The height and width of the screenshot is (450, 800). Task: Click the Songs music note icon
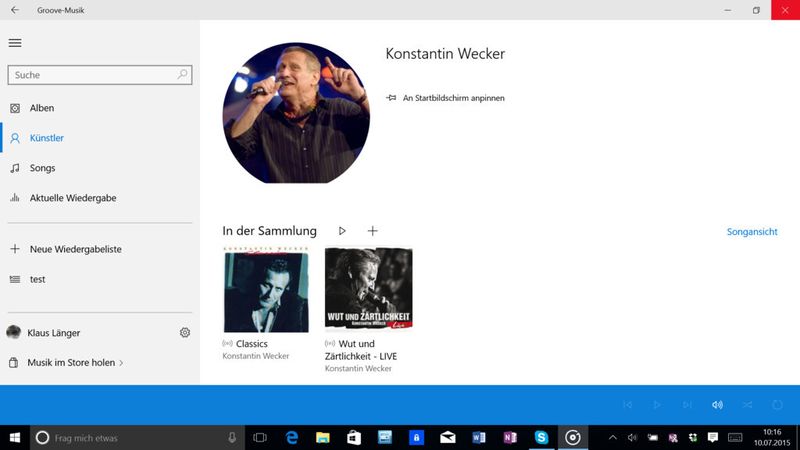[x=15, y=168]
